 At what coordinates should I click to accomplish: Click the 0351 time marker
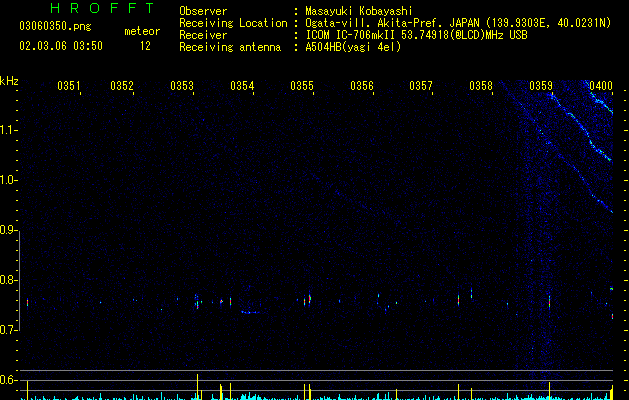(69, 86)
